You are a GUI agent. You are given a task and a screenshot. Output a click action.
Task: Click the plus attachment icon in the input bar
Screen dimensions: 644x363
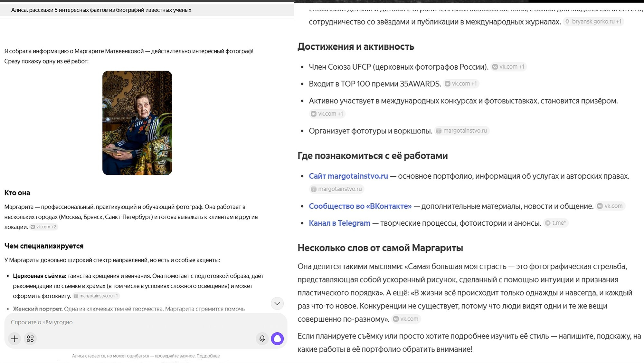pos(14,338)
